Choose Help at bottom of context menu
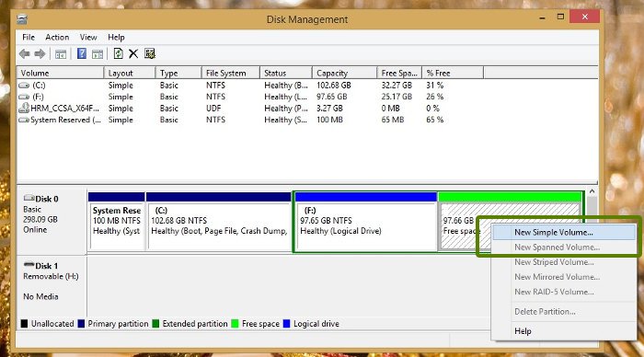The width and height of the screenshot is (644, 357). [564, 330]
